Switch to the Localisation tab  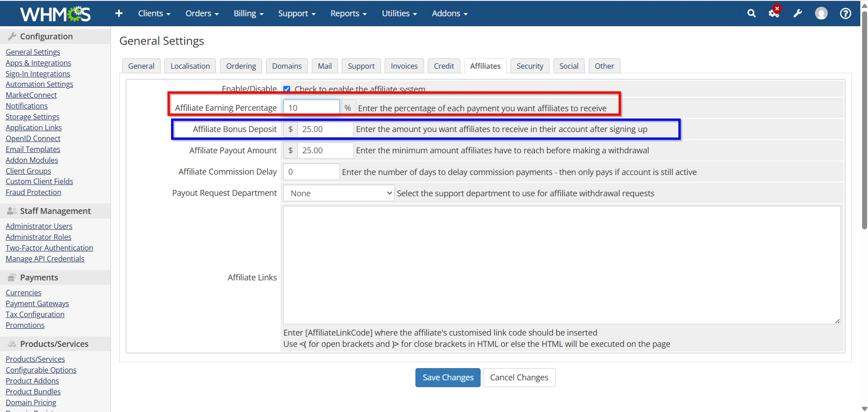tap(190, 66)
